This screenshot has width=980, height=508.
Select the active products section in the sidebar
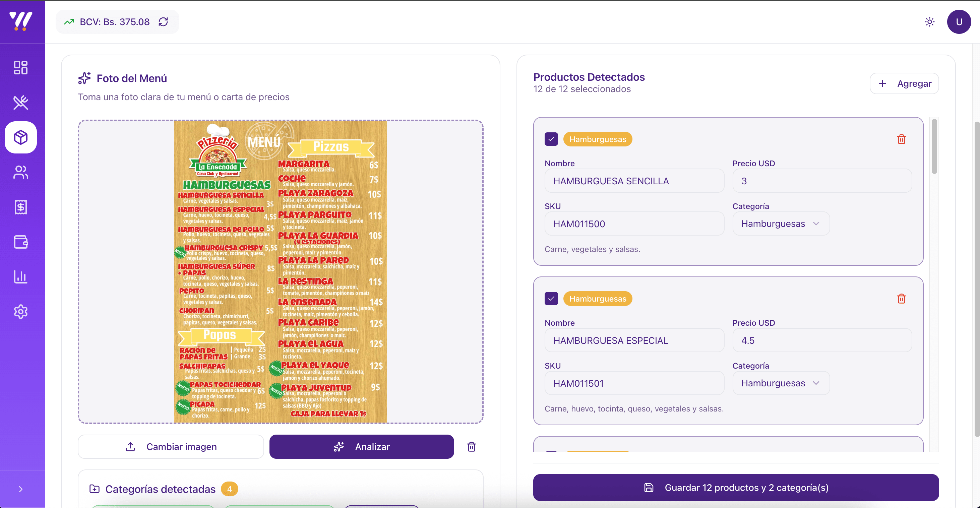[x=21, y=138]
